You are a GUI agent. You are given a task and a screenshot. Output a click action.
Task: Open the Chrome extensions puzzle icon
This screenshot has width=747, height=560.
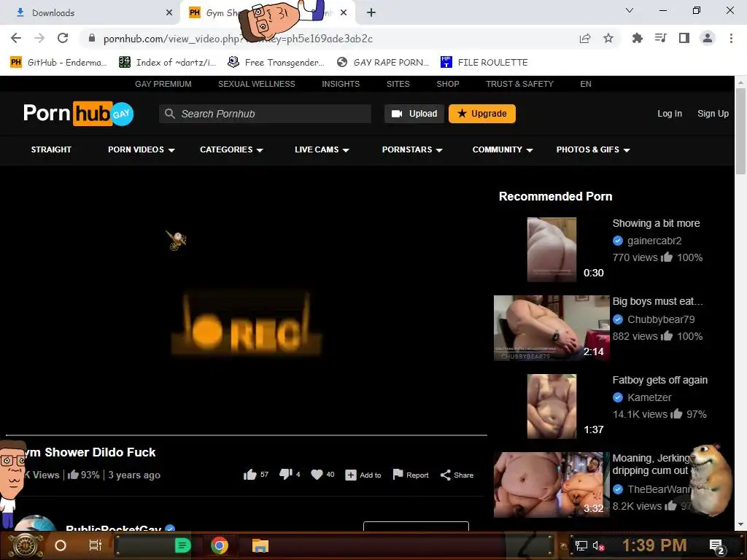[x=637, y=38]
